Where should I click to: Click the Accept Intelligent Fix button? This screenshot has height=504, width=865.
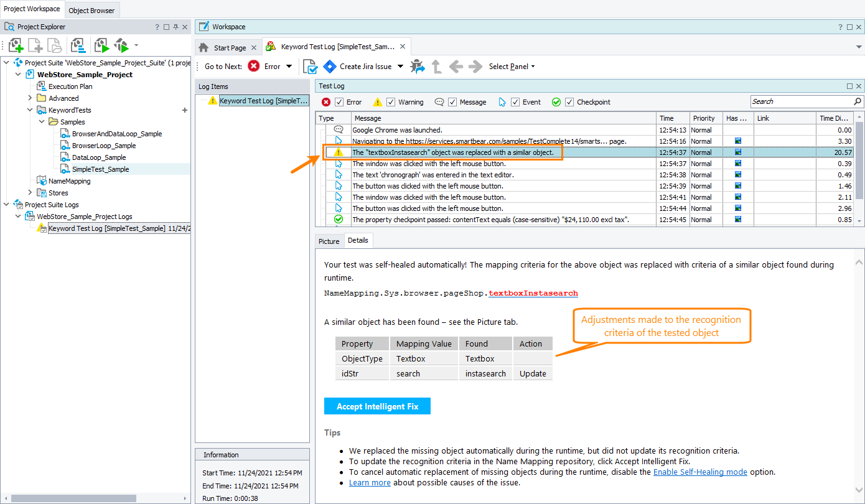(376, 406)
